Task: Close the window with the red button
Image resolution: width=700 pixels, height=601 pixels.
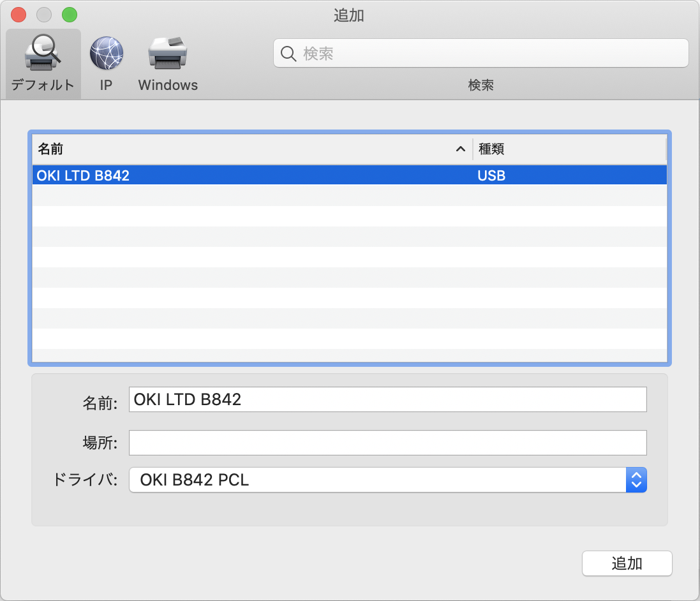Action: [19, 15]
